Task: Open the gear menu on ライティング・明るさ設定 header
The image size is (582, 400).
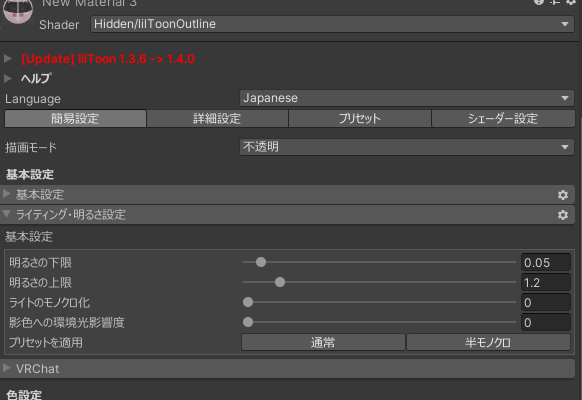Action: coord(563,215)
